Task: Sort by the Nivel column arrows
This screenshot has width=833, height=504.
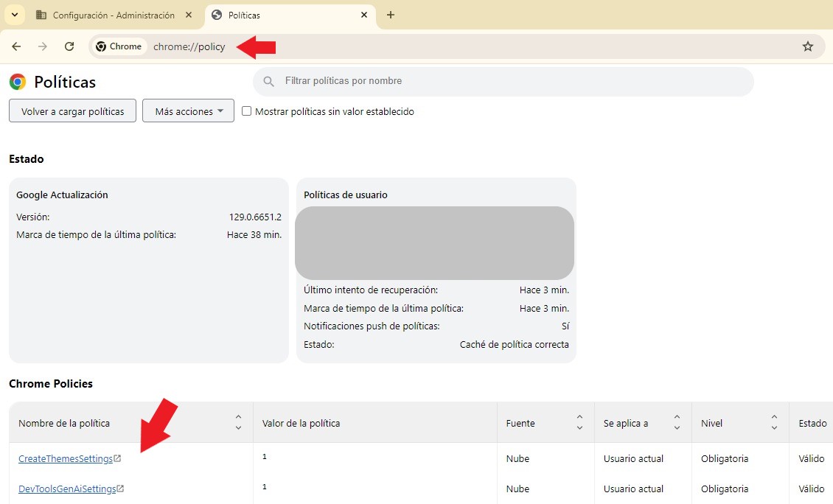Action: (x=774, y=423)
